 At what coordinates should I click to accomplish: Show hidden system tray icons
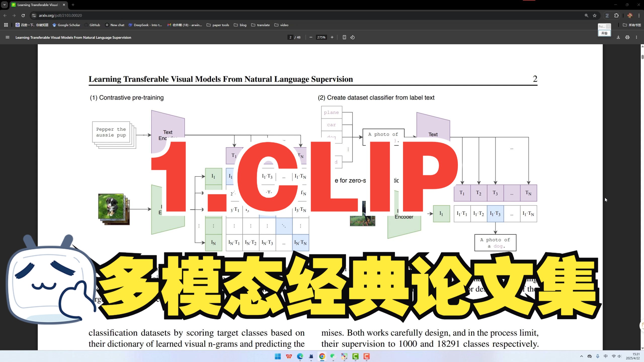click(x=581, y=356)
